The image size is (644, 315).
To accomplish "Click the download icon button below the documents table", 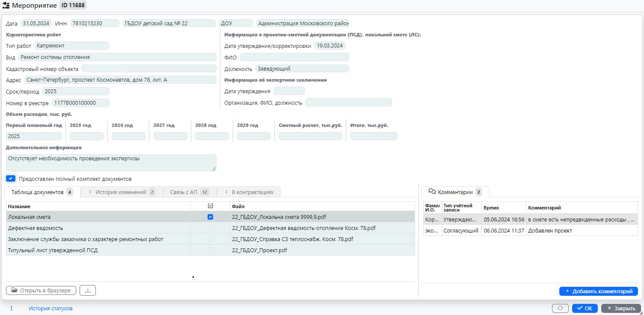I will (x=88, y=291).
